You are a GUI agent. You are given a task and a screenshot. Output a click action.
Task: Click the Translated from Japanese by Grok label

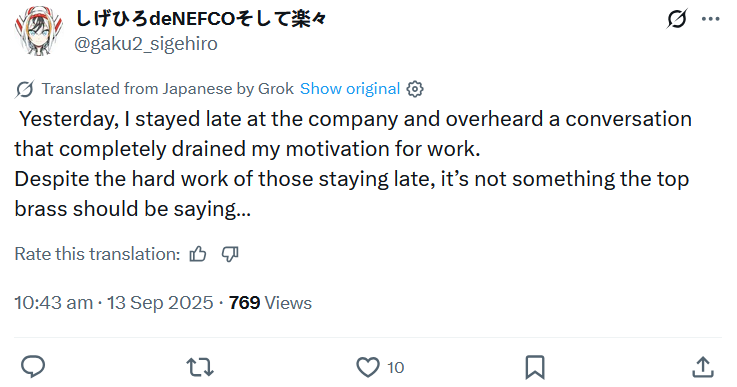[x=167, y=89]
